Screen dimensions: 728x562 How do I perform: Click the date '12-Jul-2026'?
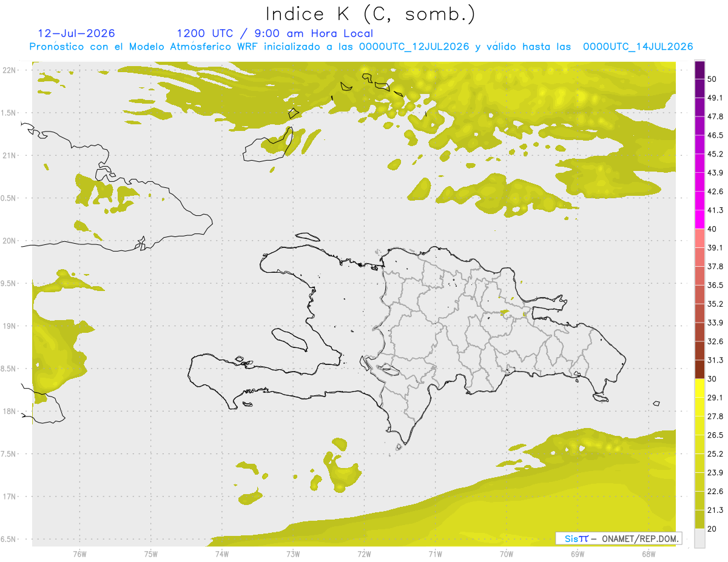coord(76,33)
